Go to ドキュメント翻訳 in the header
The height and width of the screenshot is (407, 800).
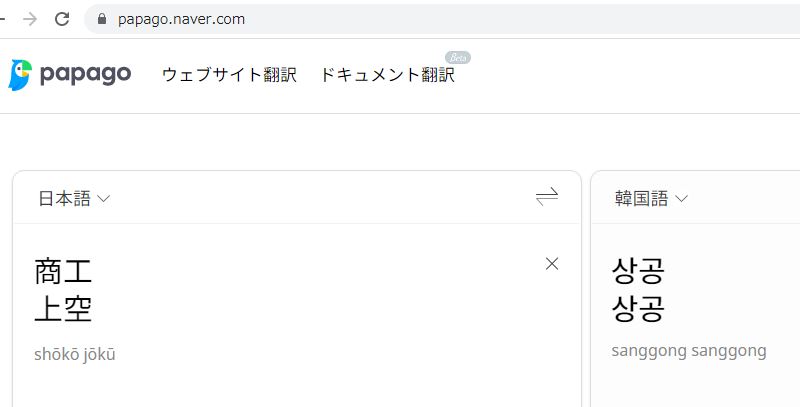point(387,75)
